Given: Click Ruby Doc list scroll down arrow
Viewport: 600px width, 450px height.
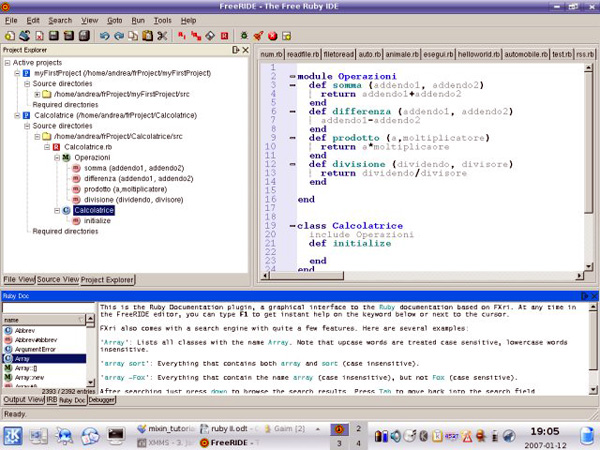Looking at the screenshot, I should click(x=90, y=382).
